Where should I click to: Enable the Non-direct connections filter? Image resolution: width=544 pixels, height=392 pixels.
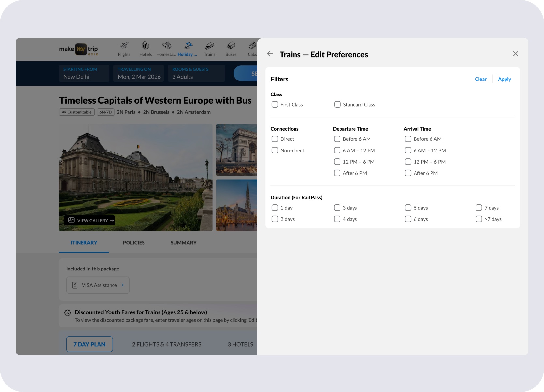(275, 150)
